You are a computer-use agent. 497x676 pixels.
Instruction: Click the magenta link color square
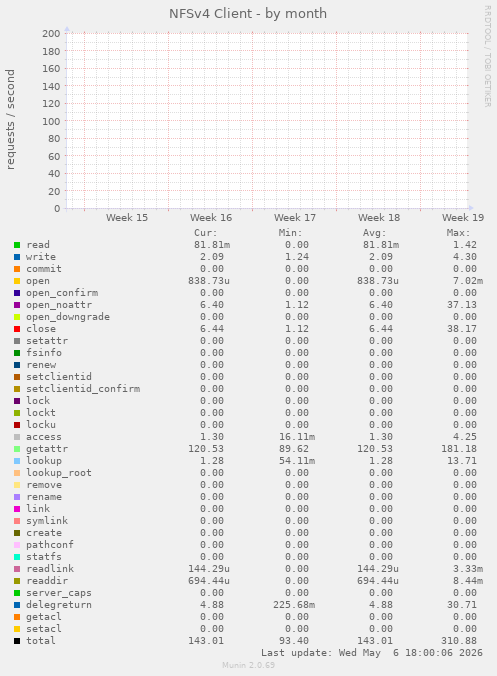tap(17, 509)
